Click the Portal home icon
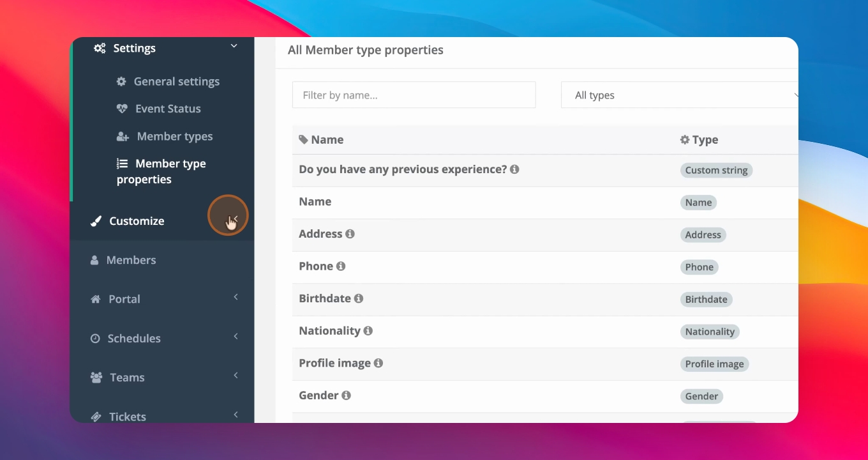Viewport: 868px width, 460px height. 96,299
